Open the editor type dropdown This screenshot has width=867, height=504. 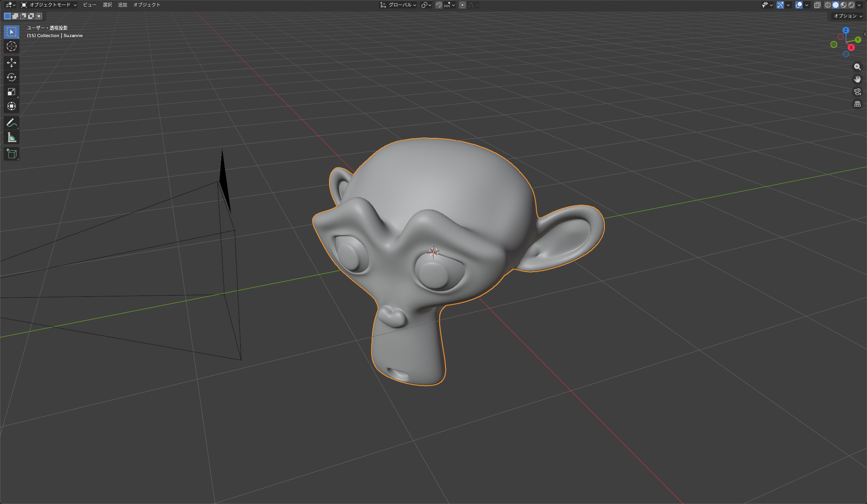(x=10, y=5)
